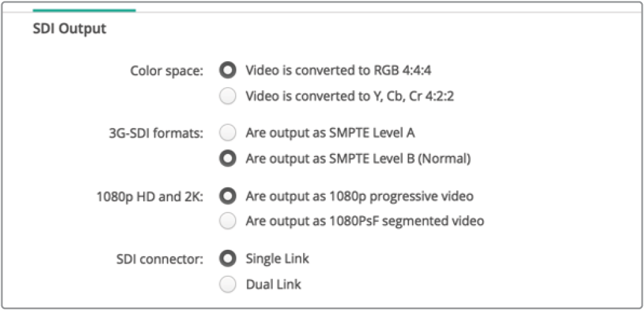Click the 'Color space:' field label
This screenshot has width=644, height=311.
click(x=166, y=71)
